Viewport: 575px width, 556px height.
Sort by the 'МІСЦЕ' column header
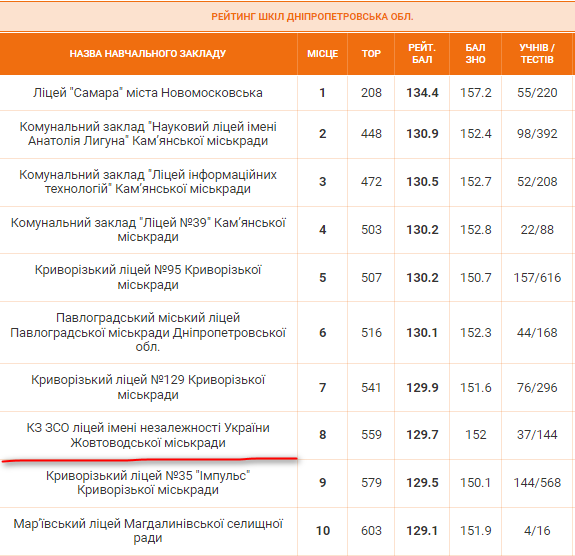point(323,54)
